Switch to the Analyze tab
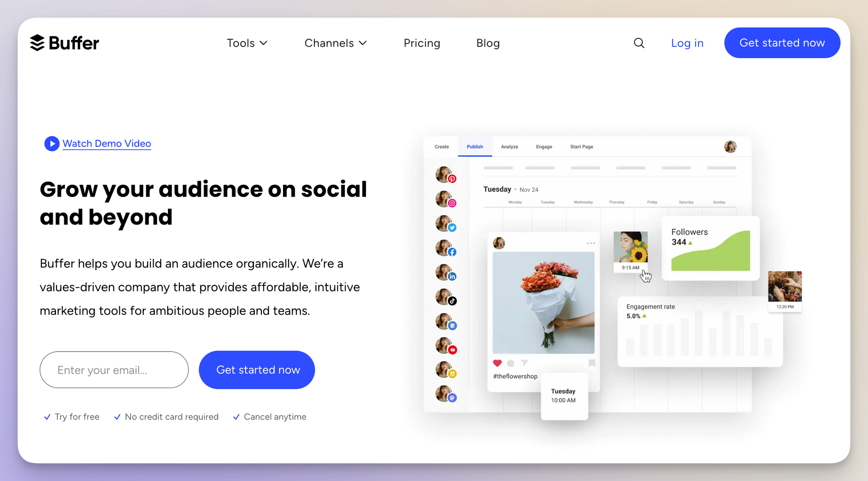Screen dimensions: 868x481 pyautogui.click(x=509, y=146)
